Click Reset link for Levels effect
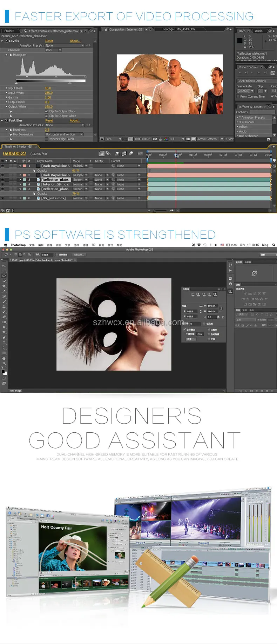This screenshot has width=277, height=644. tap(49, 41)
